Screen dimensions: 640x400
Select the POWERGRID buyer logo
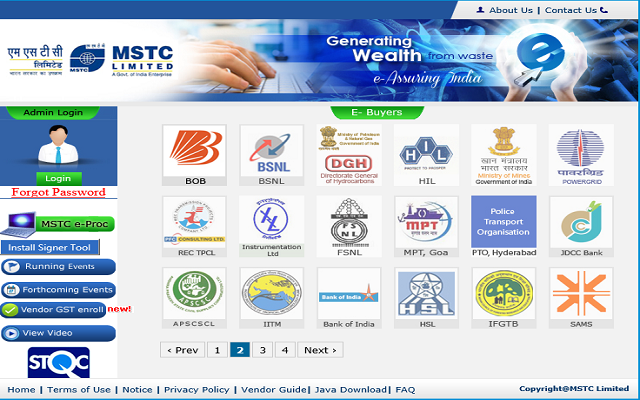point(581,155)
